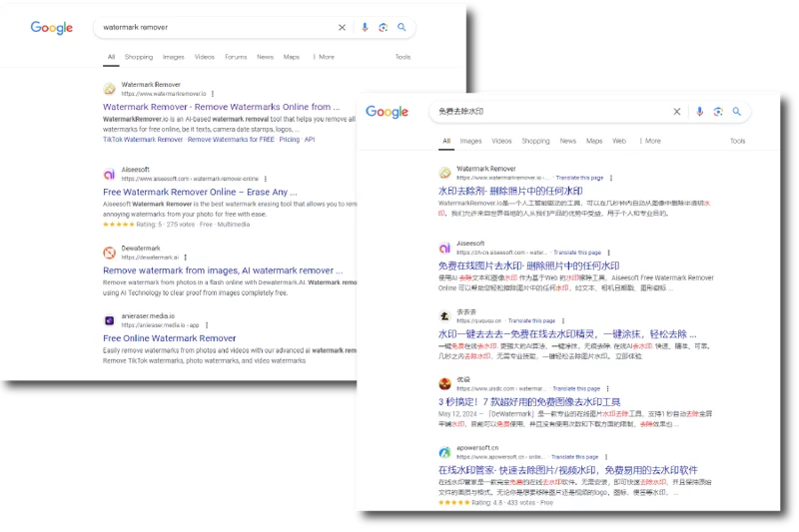Screen dimensions: 799x532
Task: Click 'Translate this page' for the watermarkremover.io result
Action: (x=579, y=179)
